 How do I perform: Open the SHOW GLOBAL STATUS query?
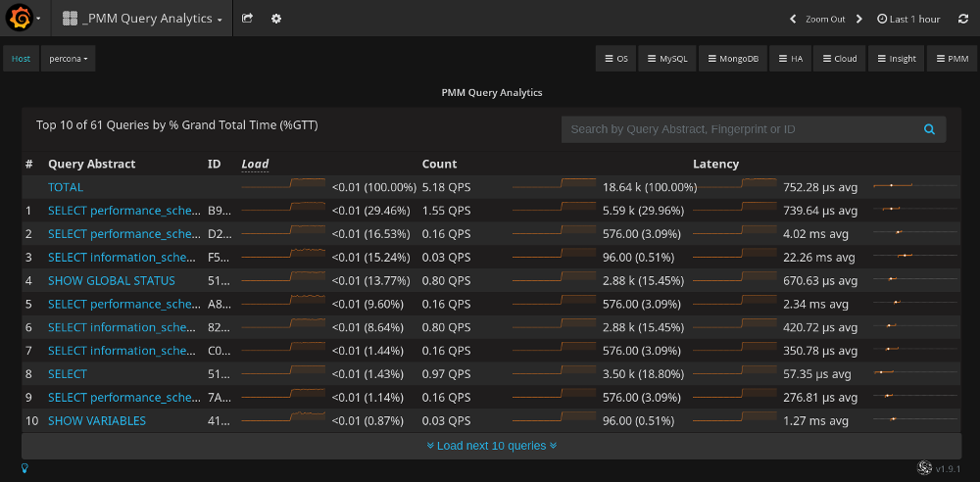tap(112, 281)
